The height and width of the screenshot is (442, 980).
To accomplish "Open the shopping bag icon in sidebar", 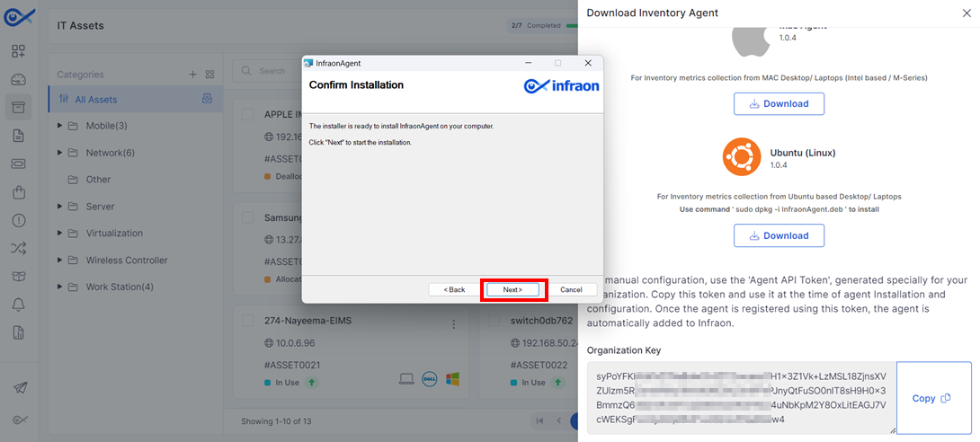I will 18,192.
